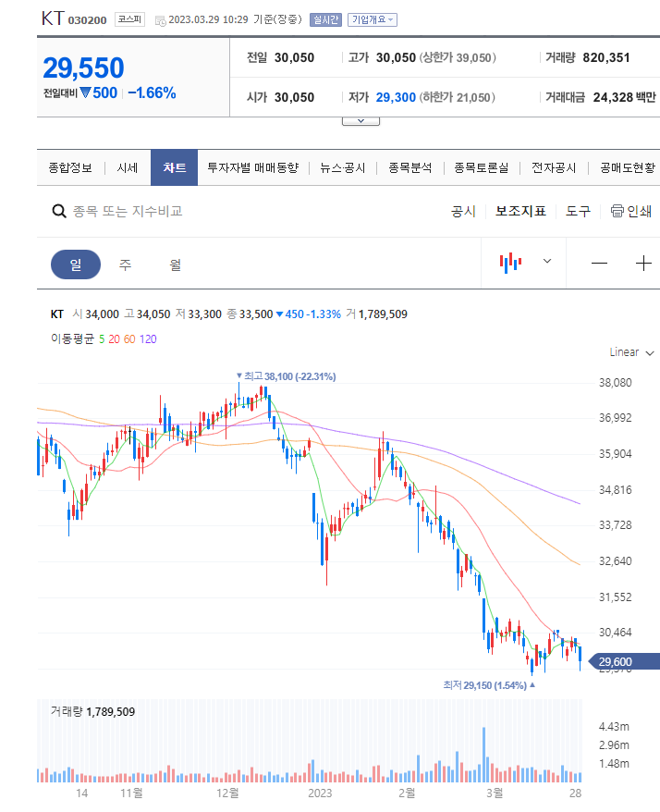Open the 종목토론실 tab
Screen dimensions: 660x812
482,167
